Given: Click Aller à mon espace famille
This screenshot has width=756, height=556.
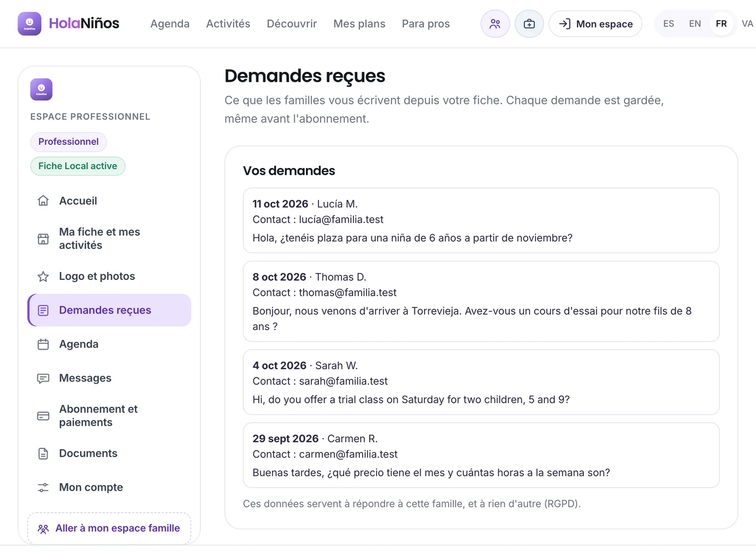Looking at the screenshot, I should (109, 528).
